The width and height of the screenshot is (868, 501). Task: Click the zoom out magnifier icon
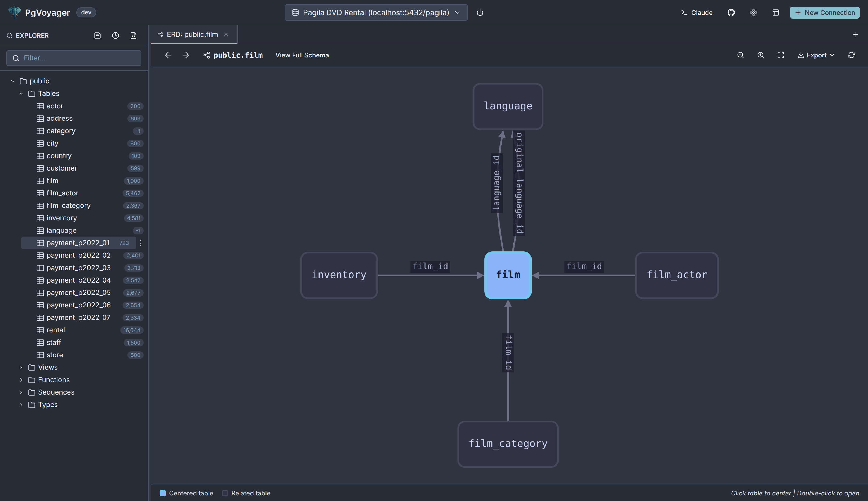(740, 55)
